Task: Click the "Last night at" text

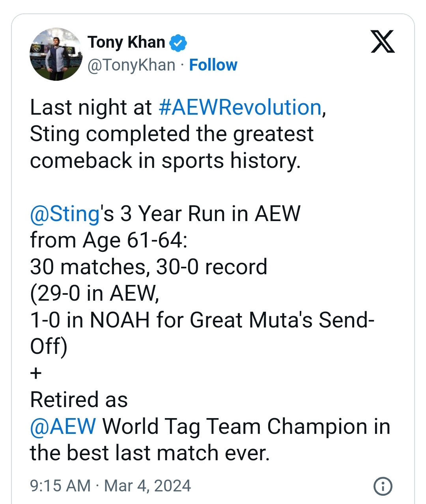Action: [x=91, y=108]
